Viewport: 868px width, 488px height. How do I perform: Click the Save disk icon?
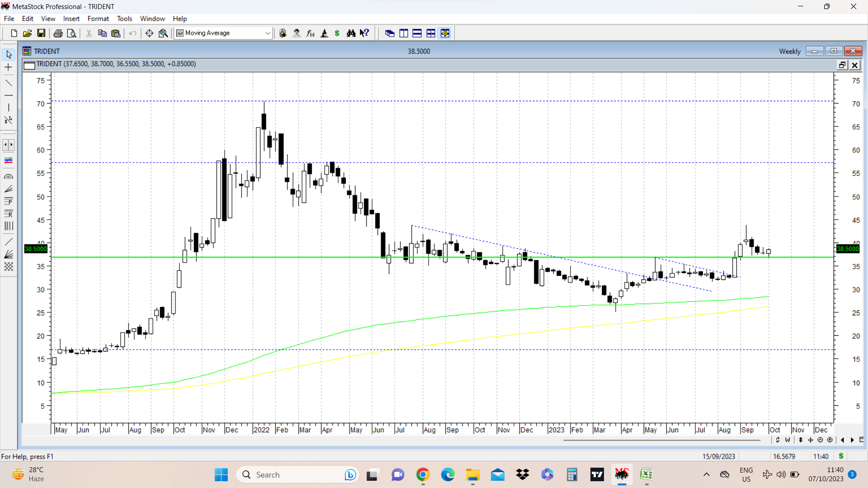click(41, 33)
